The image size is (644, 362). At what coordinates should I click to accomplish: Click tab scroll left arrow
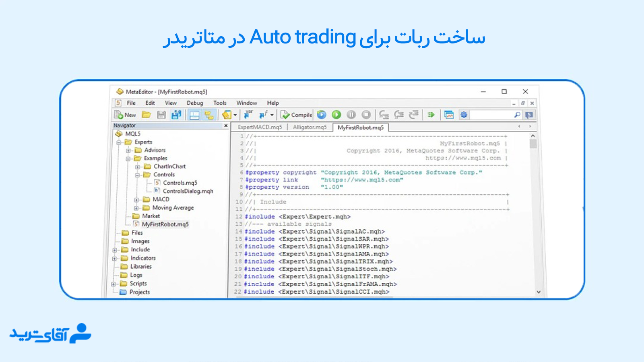click(519, 126)
